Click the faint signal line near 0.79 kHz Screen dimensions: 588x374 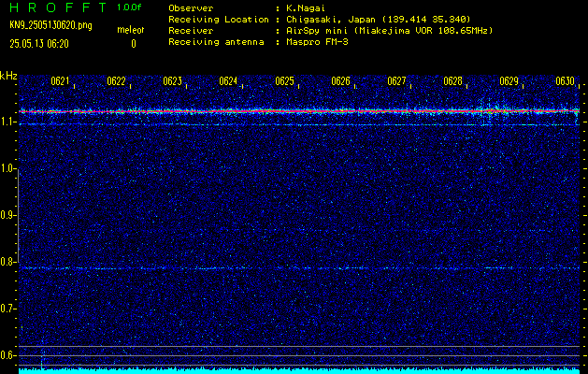pos(299,268)
